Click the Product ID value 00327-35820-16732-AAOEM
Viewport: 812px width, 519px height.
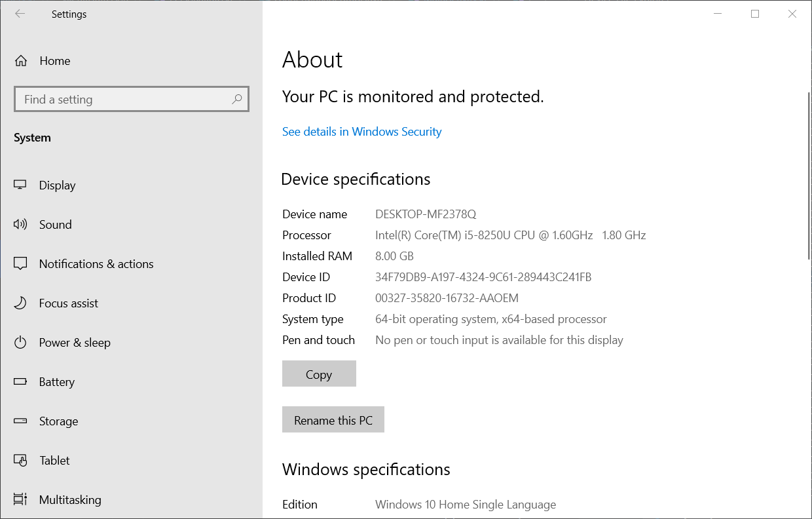(447, 298)
